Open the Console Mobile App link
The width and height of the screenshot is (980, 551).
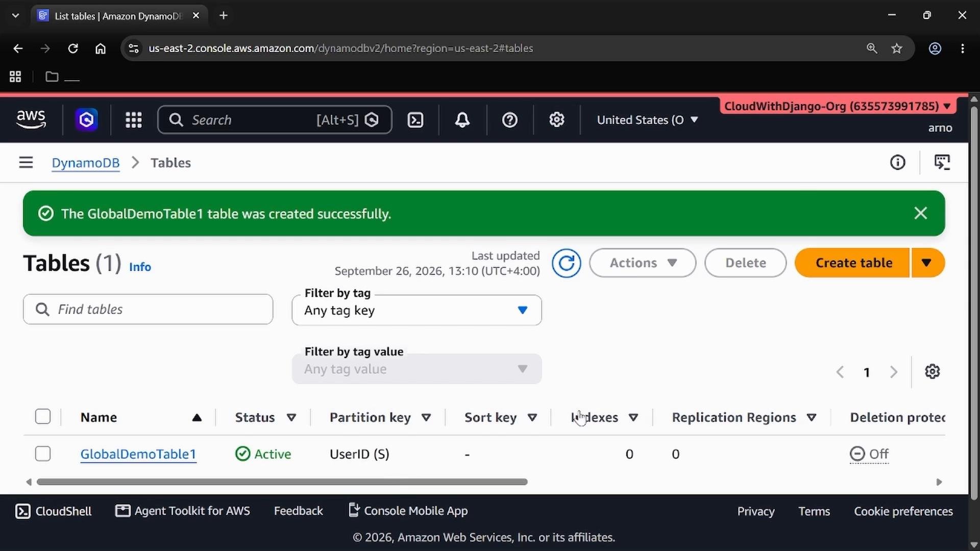pos(408,511)
